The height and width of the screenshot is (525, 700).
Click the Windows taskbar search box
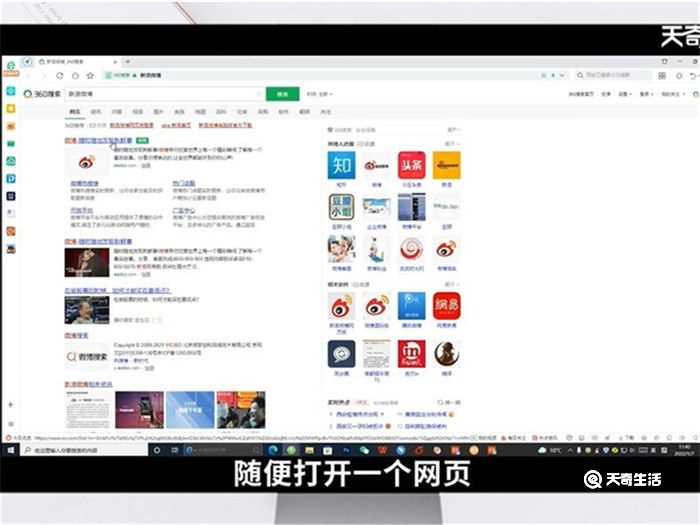tap(84, 450)
